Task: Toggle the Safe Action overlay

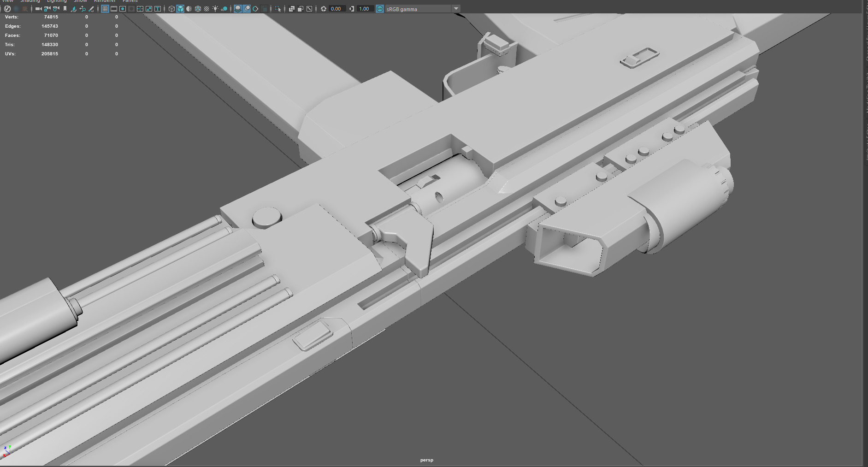Action: (x=149, y=9)
